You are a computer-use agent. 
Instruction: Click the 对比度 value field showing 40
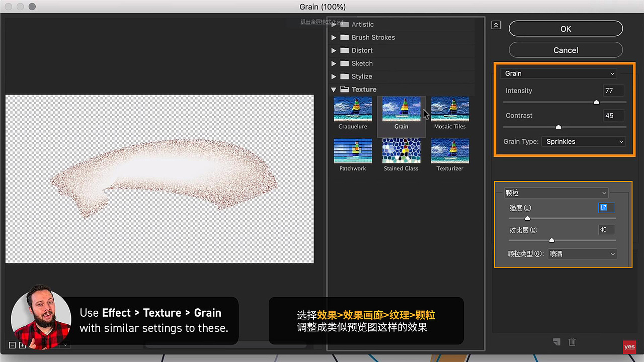[606, 230]
